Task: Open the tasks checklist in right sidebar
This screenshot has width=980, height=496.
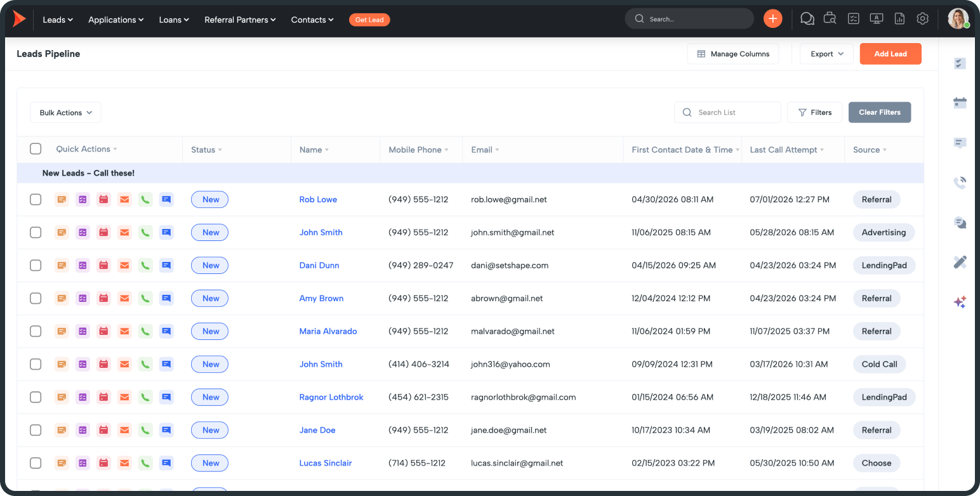Action: [960, 63]
